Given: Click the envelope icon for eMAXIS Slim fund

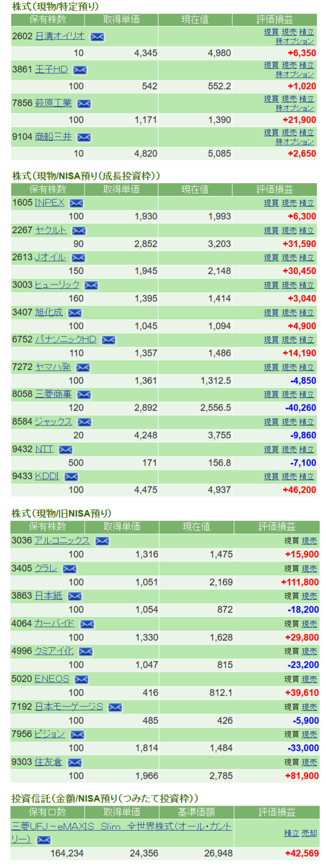Looking at the screenshot, I should [44, 840].
